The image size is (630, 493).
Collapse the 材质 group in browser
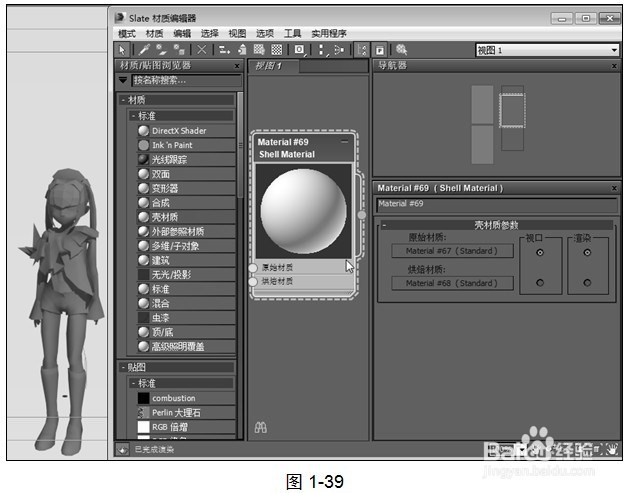tap(124, 100)
